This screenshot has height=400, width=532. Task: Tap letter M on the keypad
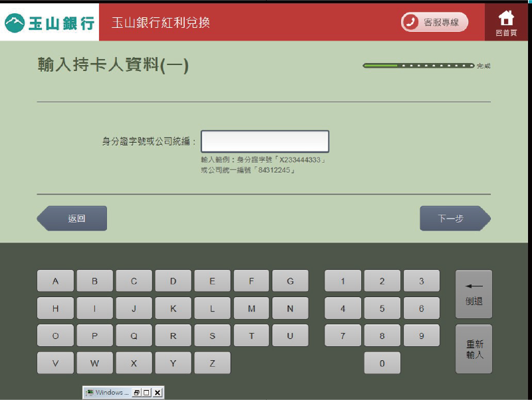point(251,308)
